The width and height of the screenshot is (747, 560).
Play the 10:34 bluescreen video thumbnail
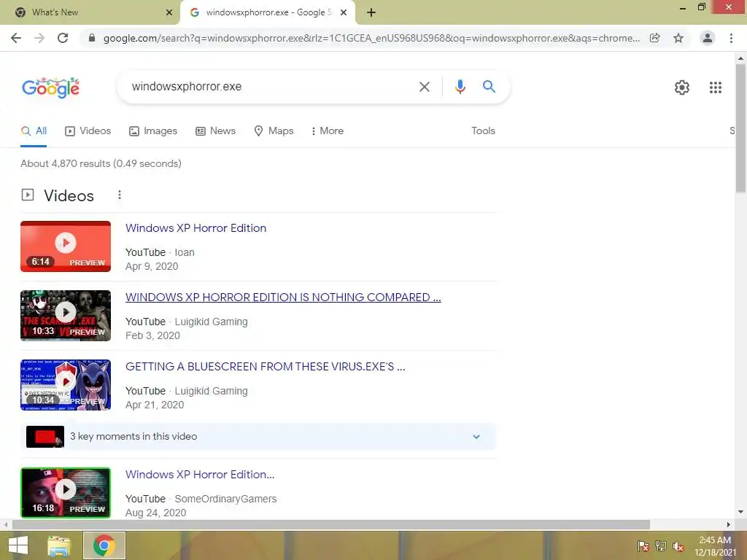click(66, 385)
